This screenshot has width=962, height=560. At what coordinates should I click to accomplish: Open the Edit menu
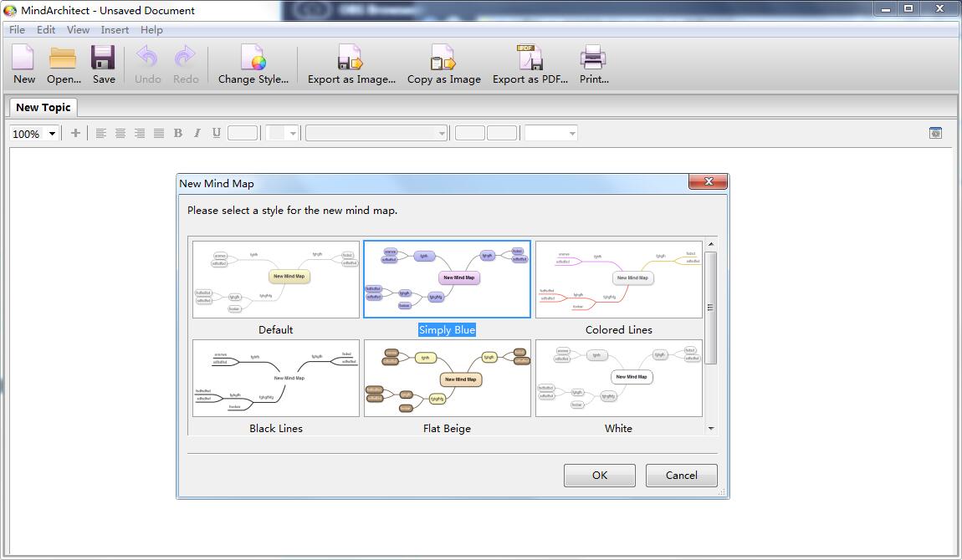click(x=46, y=29)
